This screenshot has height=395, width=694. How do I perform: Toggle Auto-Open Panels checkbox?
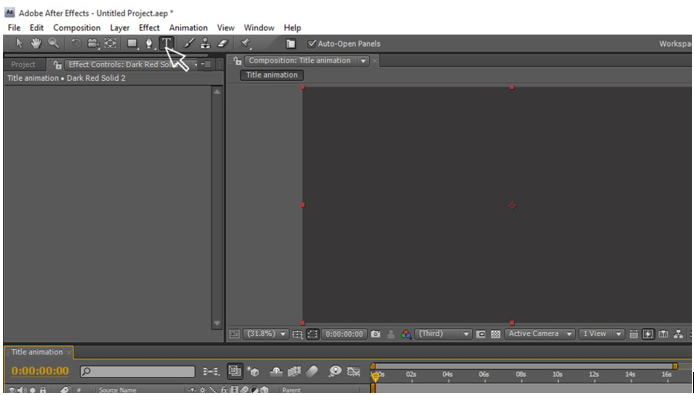point(312,43)
